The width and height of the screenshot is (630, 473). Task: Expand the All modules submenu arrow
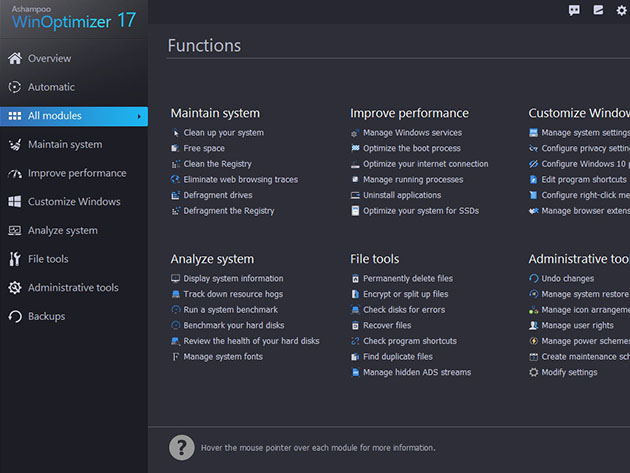pos(139,117)
